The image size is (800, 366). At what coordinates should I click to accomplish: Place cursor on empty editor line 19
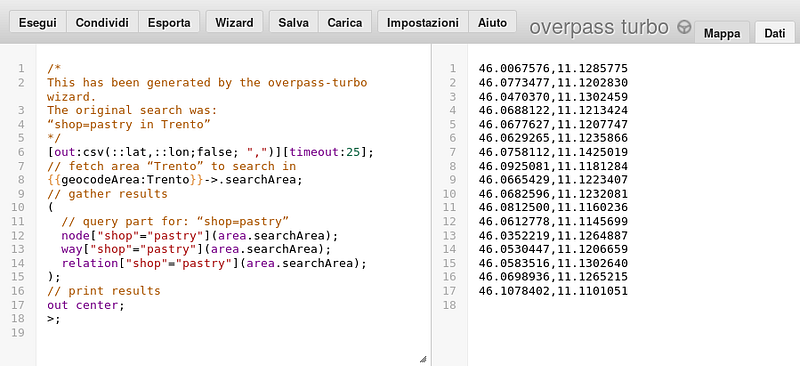(234, 333)
